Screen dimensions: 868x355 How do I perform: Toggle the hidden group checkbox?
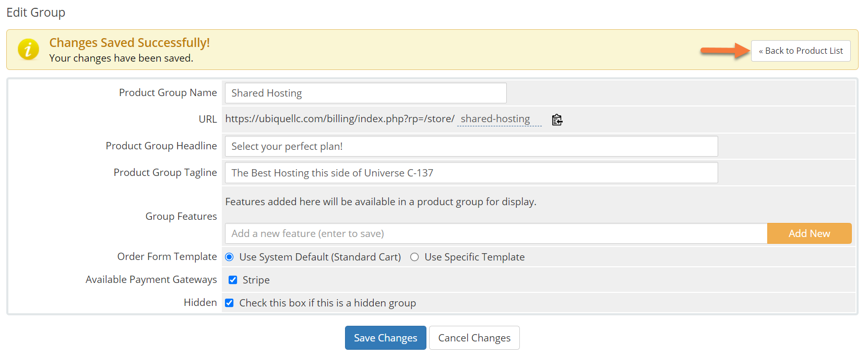coord(229,303)
